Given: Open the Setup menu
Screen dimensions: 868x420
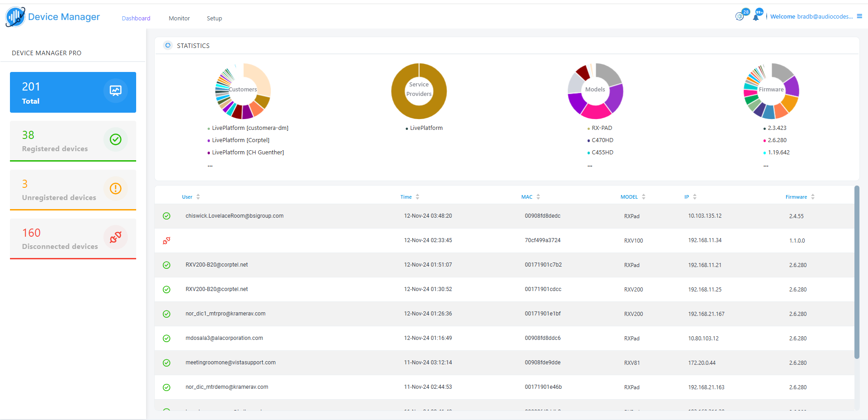Looking at the screenshot, I should [x=214, y=19].
